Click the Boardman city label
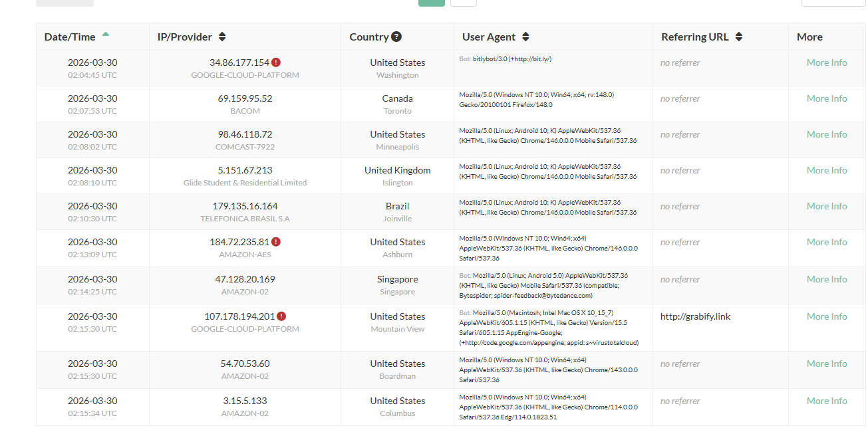The width and height of the screenshot is (868, 432). (x=397, y=376)
